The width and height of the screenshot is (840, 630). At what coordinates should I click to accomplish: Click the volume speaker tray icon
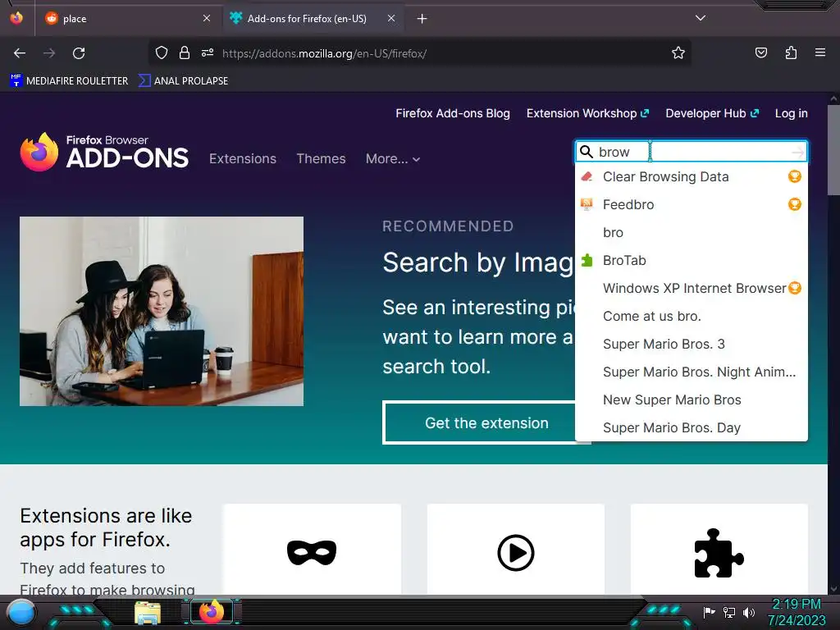click(x=749, y=612)
